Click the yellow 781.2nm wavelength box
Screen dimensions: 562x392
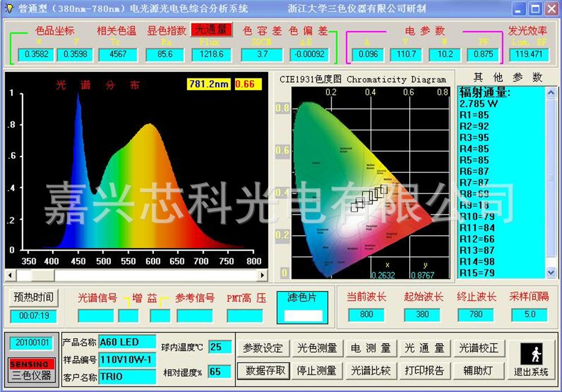[209, 83]
